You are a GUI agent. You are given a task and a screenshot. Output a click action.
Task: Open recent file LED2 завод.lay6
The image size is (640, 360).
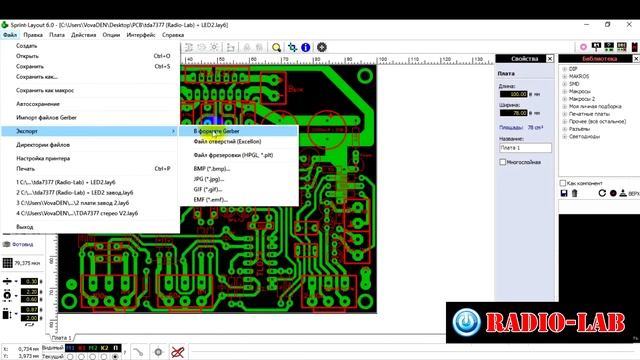click(x=90, y=193)
